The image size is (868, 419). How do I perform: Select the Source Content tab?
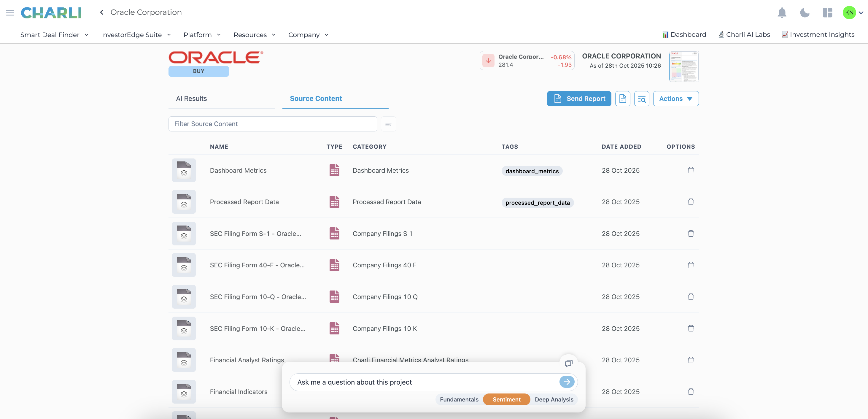[335, 99]
